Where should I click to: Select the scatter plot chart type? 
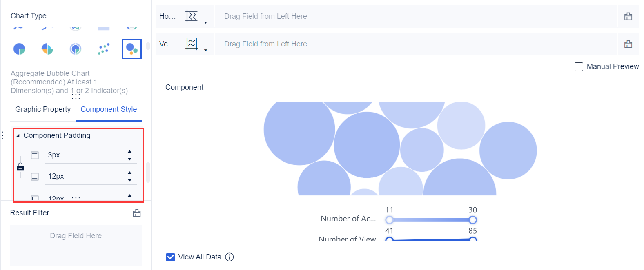103,49
